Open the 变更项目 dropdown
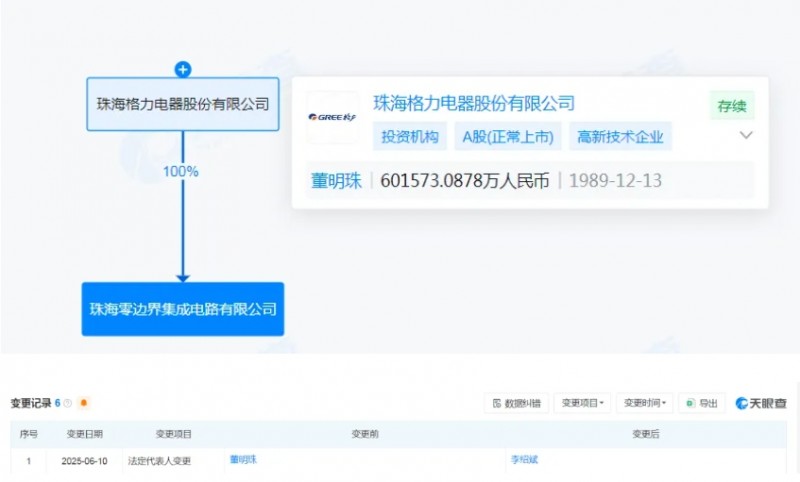Image resolution: width=800 pixels, height=482 pixels. tap(582, 403)
